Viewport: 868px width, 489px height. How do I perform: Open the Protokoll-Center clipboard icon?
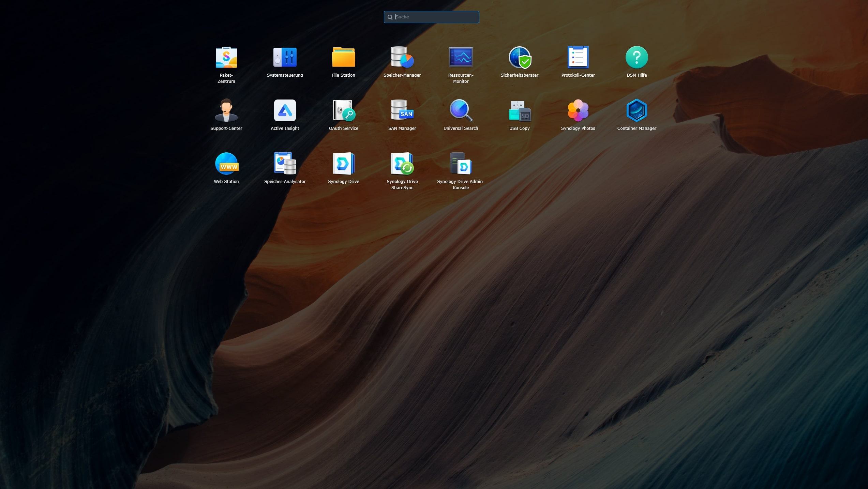click(578, 57)
